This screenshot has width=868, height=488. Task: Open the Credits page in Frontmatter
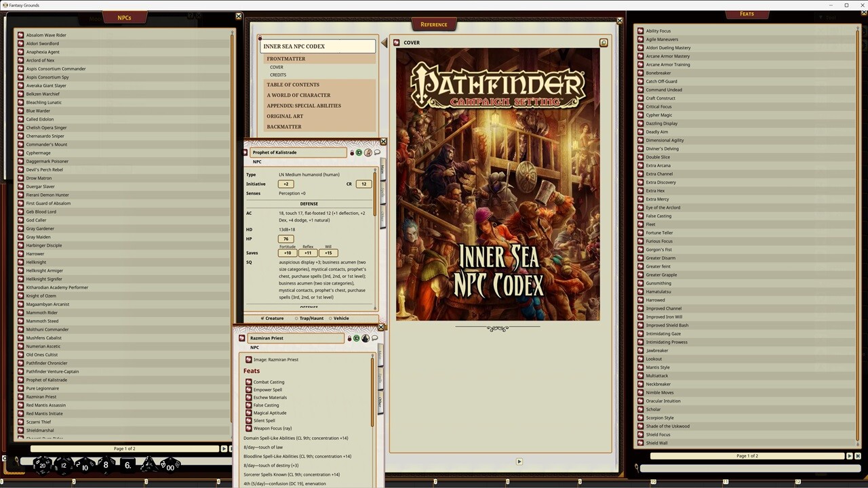[278, 75]
